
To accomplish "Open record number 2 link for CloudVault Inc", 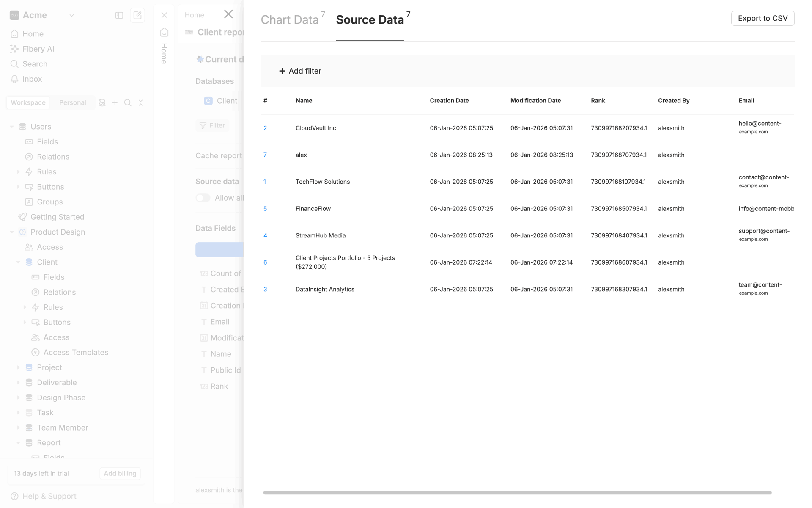I will tap(265, 128).
